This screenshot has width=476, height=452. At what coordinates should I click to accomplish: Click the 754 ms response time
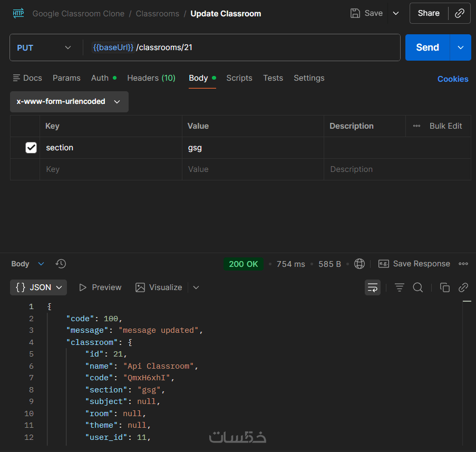click(x=290, y=264)
